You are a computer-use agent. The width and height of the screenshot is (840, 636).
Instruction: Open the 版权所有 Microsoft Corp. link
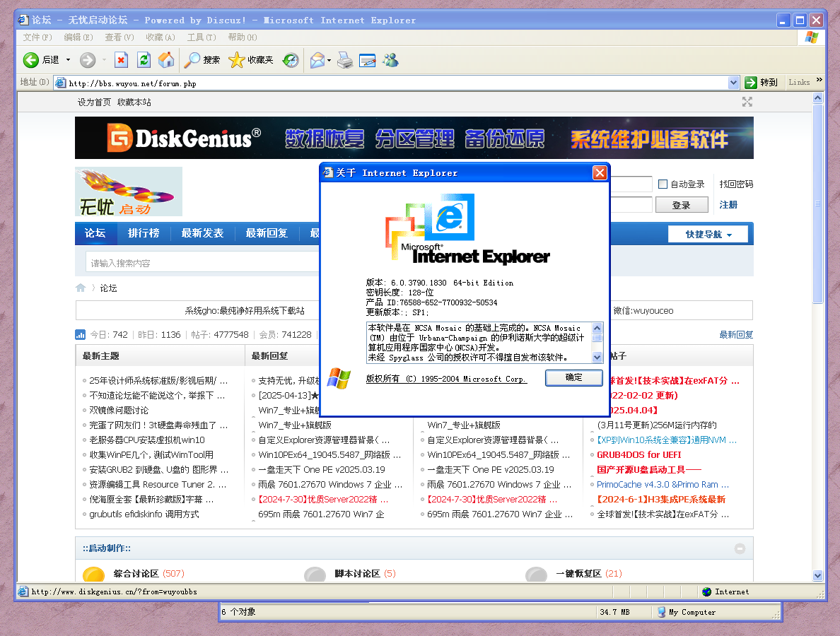pos(446,379)
